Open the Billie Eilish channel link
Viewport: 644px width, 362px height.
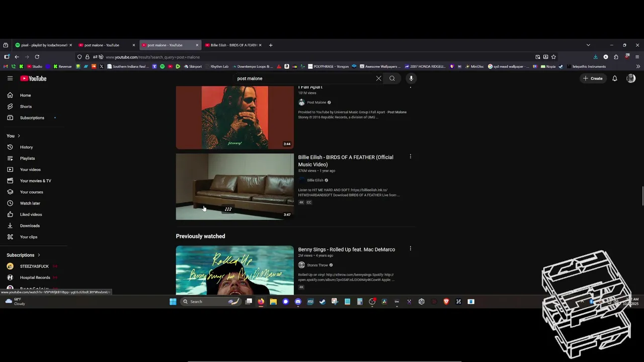click(315, 180)
